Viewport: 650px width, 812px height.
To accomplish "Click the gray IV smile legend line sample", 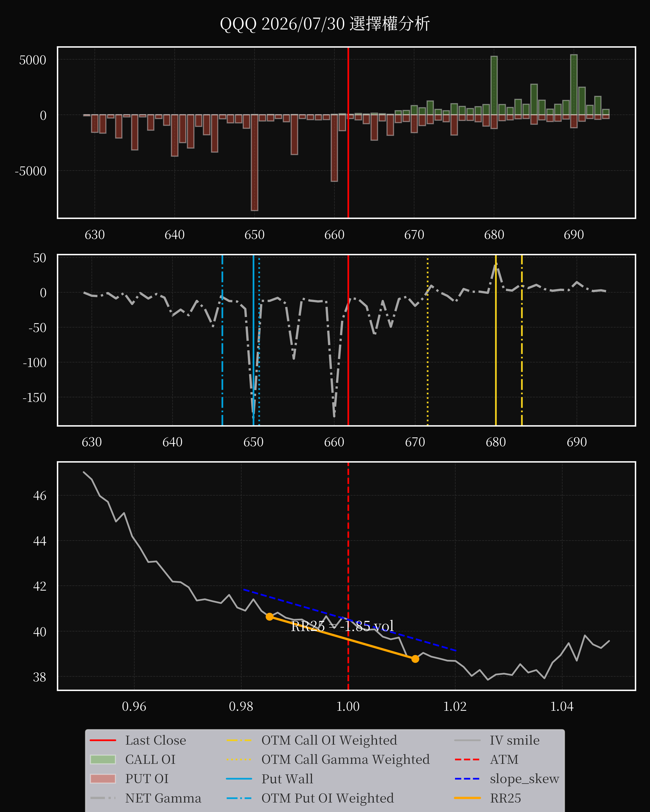I will coord(468,740).
